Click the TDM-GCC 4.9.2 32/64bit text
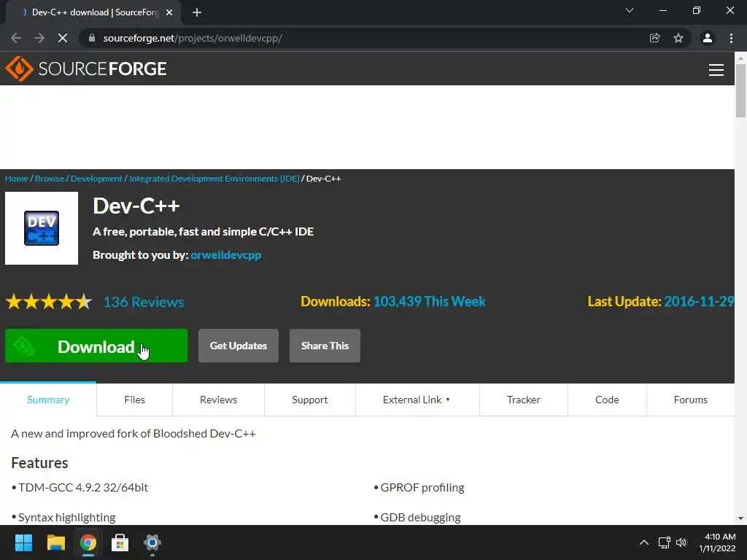The image size is (747, 560). click(83, 488)
